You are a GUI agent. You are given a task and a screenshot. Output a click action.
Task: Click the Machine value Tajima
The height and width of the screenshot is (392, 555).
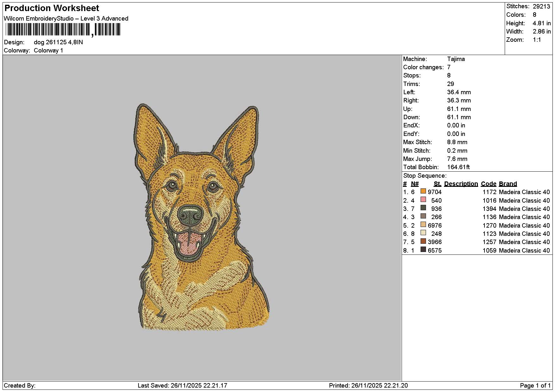tap(456, 59)
